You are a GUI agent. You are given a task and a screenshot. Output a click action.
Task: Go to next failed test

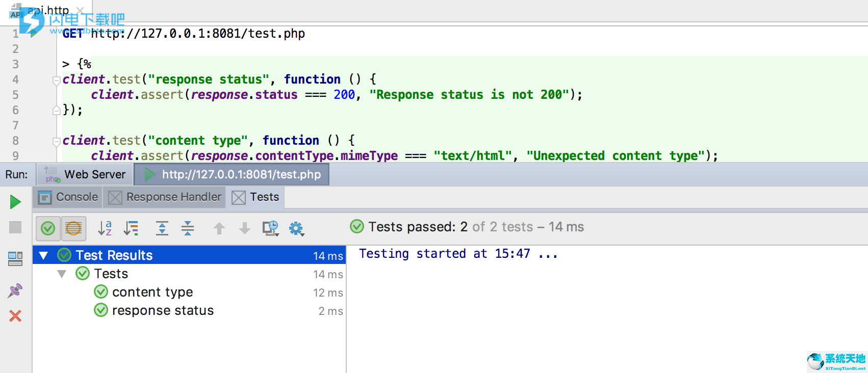click(245, 228)
